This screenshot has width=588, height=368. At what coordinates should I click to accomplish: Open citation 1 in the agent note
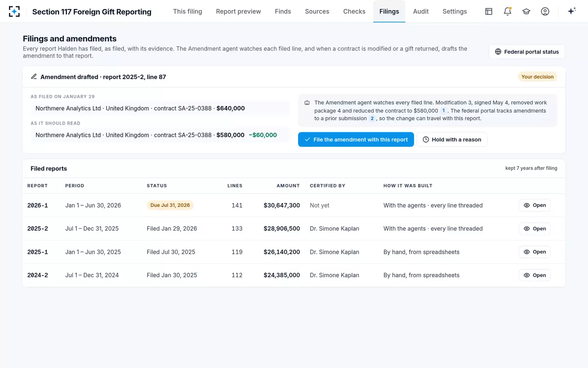point(443,110)
